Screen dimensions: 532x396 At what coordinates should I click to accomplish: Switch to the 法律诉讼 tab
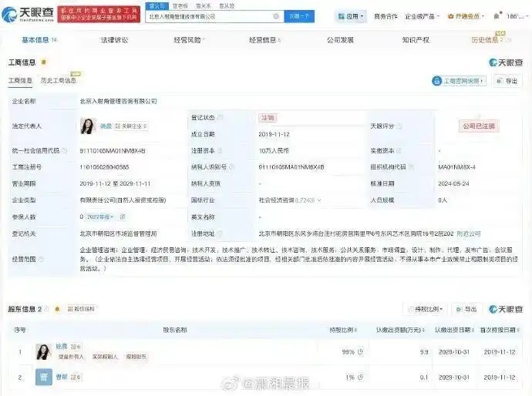click(115, 39)
